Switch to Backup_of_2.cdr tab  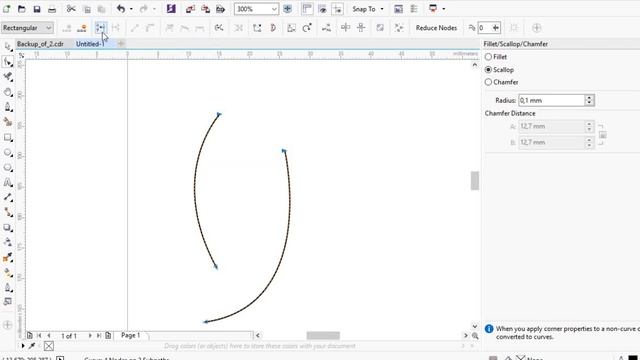pyautogui.click(x=40, y=44)
